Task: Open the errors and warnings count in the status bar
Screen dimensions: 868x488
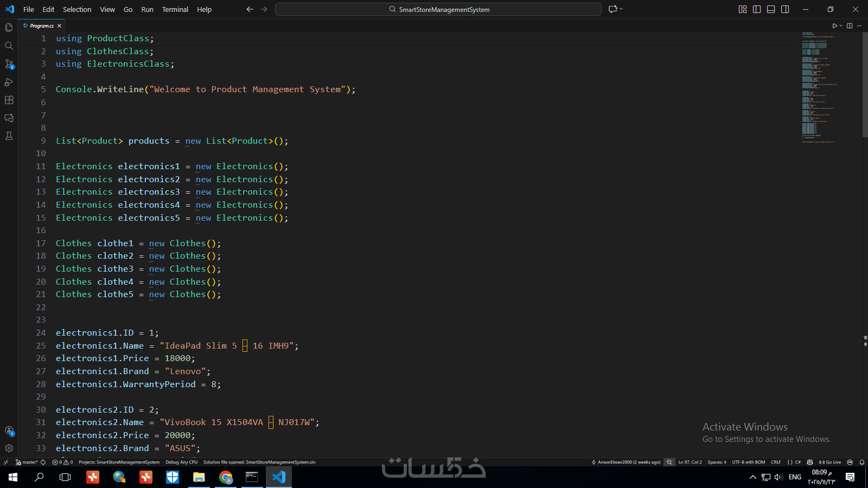Action: (62, 462)
